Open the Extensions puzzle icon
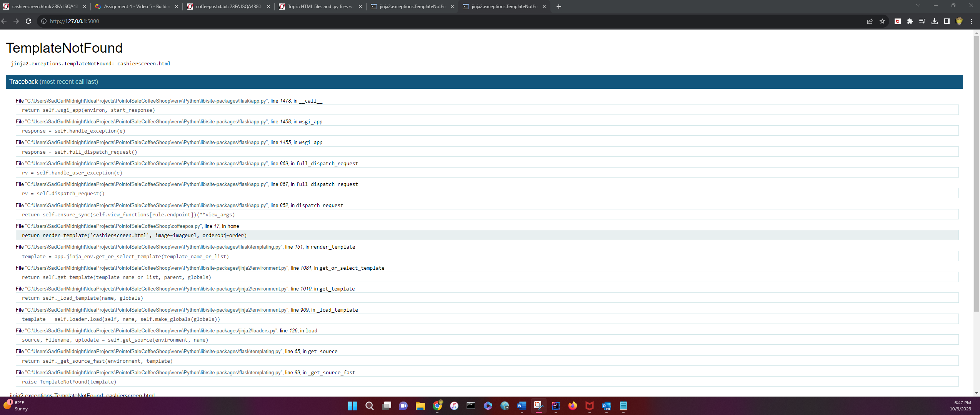 [x=910, y=21]
